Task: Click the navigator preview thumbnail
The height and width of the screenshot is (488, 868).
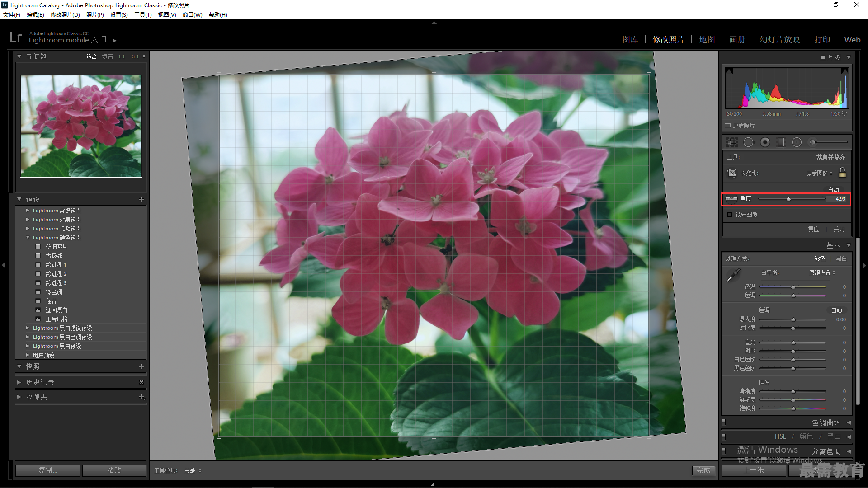Action: (x=81, y=126)
